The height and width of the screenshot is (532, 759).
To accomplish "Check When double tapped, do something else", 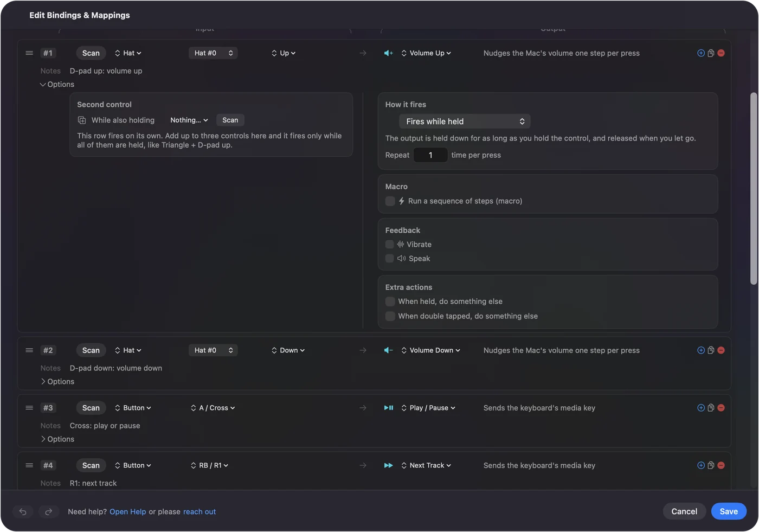I will pyautogui.click(x=390, y=316).
